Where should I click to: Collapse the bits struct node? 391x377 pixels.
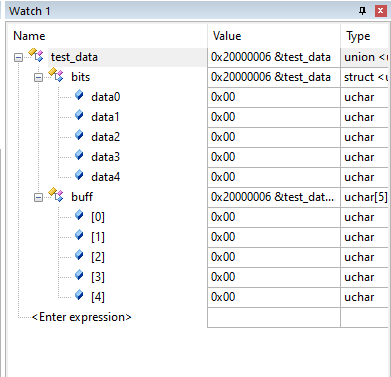38,78
